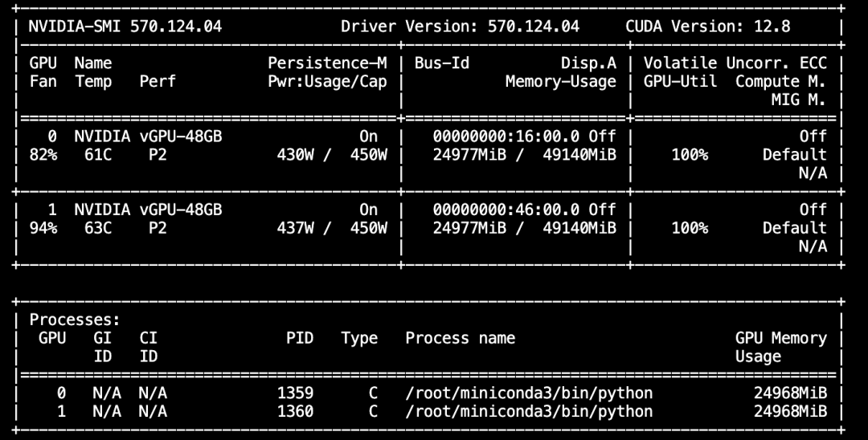This screenshot has width=868, height=440.
Task: Click GPU 0 100% utilization value
Action: pyautogui.click(x=690, y=155)
